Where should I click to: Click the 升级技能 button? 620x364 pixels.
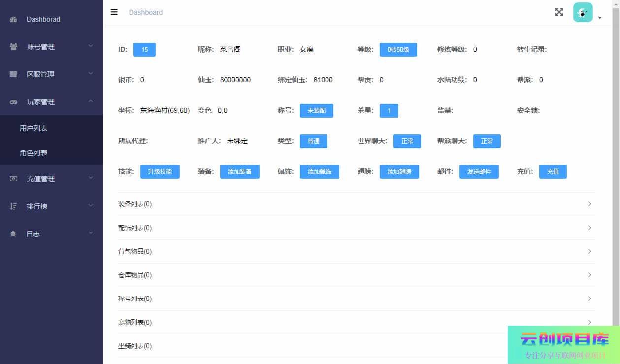(x=160, y=172)
